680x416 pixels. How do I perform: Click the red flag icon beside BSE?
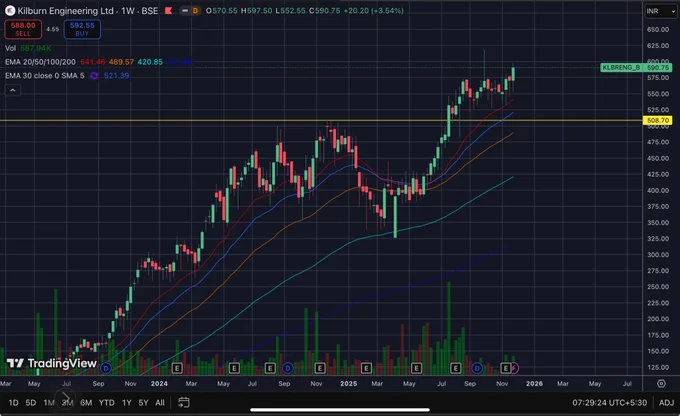point(168,11)
